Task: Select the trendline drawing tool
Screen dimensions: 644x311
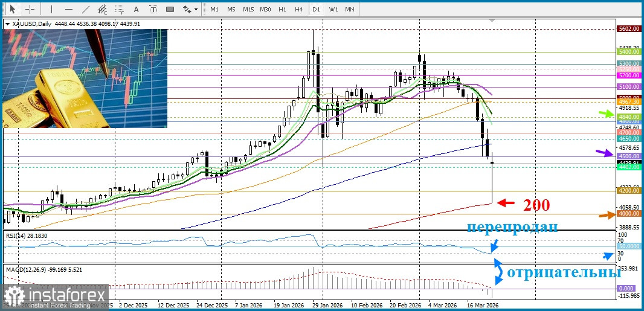Action: pos(86,9)
